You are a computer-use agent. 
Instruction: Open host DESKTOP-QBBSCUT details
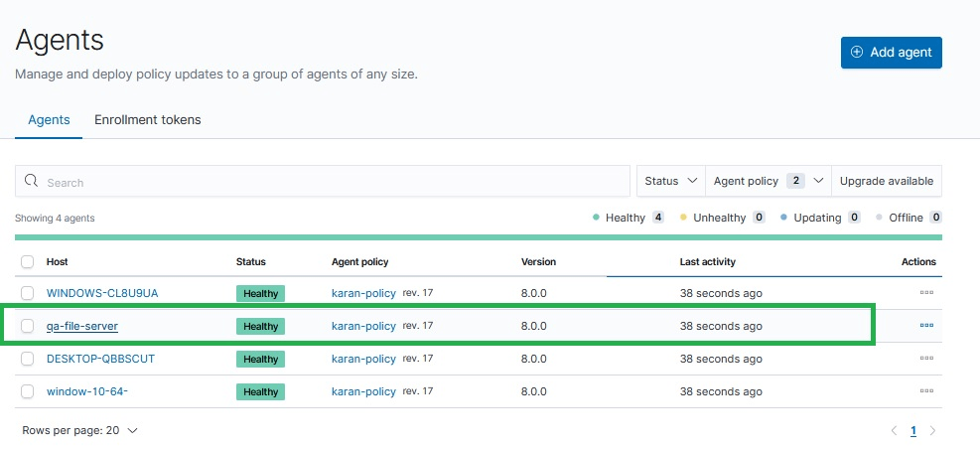tap(100, 359)
